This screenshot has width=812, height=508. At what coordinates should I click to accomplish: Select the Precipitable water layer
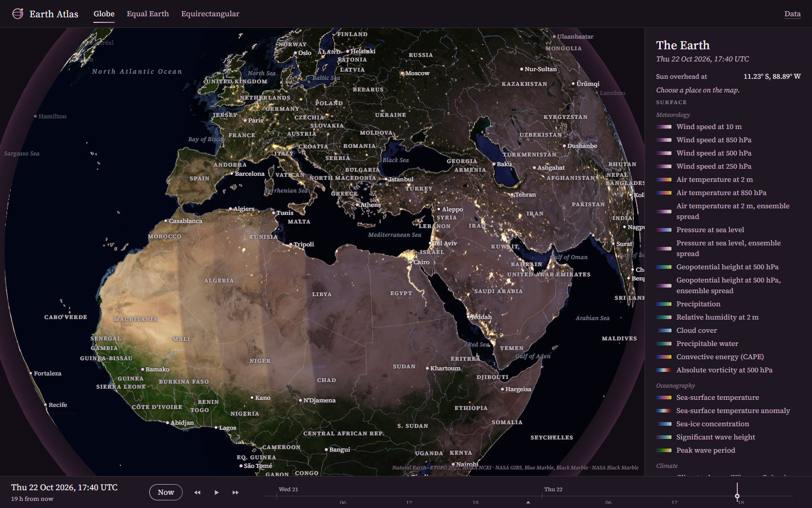click(728, 343)
